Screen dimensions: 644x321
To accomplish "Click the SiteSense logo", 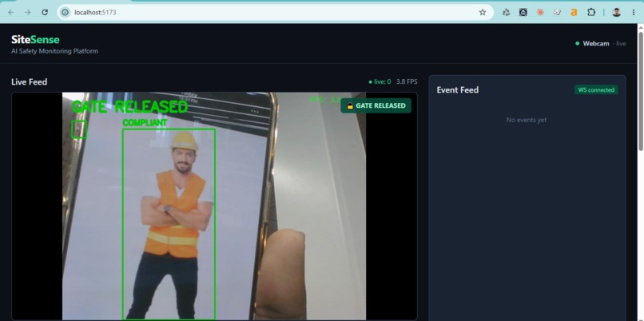I will [x=35, y=40].
